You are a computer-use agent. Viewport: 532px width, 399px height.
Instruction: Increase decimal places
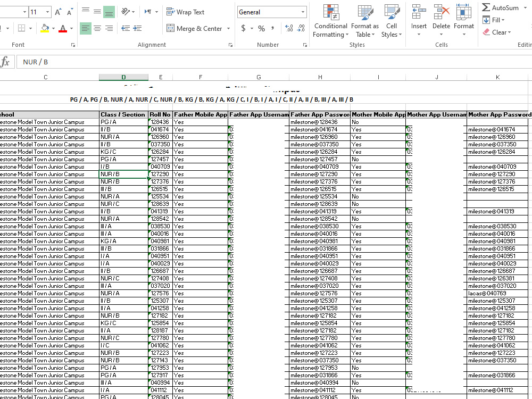(289, 29)
